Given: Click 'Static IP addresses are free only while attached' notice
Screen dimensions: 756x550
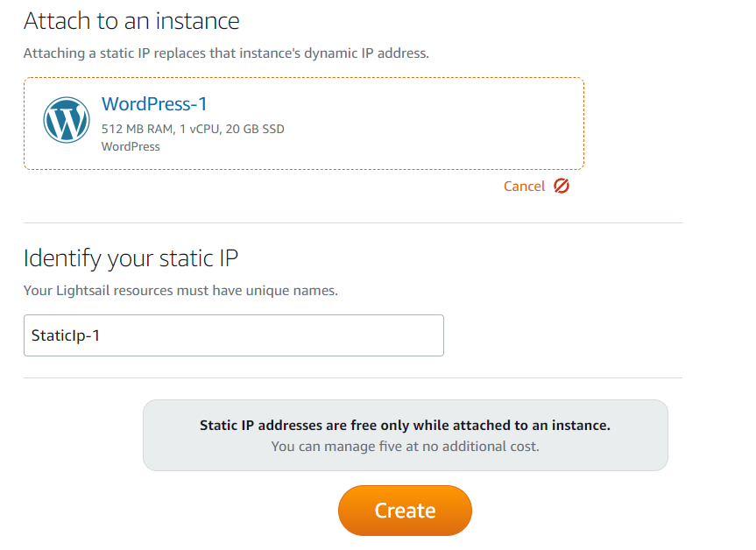Looking at the screenshot, I should point(405,425).
